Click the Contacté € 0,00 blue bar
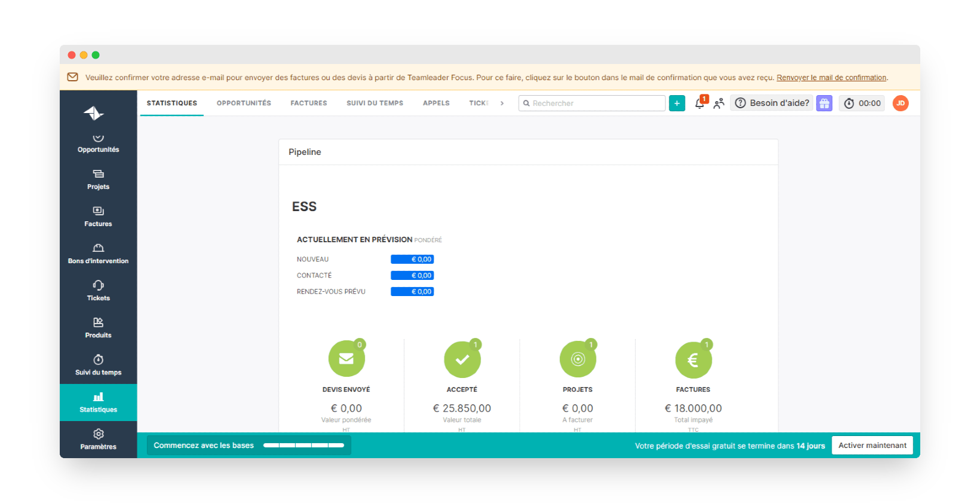Image resolution: width=980 pixels, height=503 pixels. [x=412, y=275]
